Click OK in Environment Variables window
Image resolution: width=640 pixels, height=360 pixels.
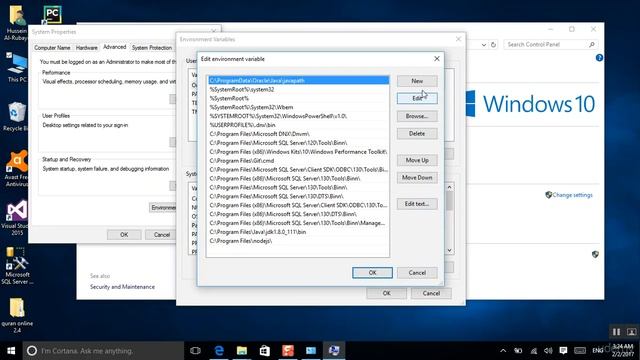click(x=386, y=293)
